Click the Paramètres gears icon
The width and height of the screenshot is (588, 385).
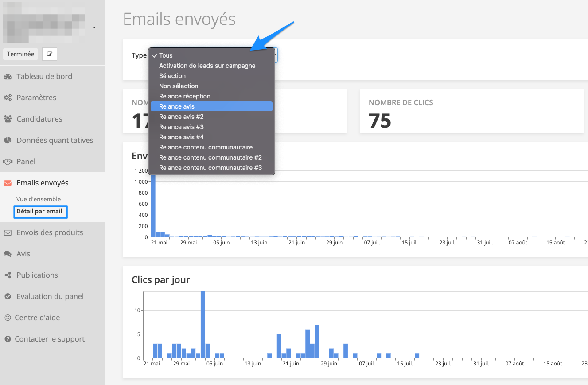point(8,98)
